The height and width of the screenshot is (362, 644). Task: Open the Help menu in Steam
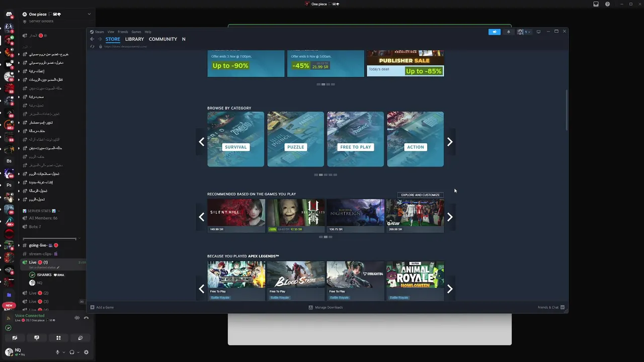(148, 32)
